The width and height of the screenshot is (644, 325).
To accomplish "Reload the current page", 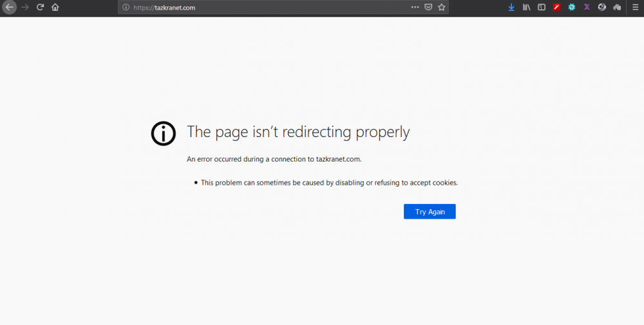I will (40, 8).
